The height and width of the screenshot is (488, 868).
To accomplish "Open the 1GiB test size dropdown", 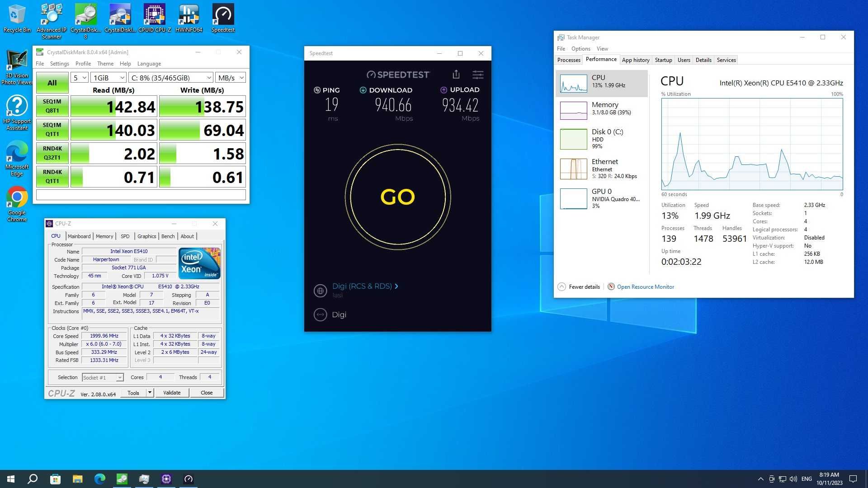I will coord(108,78).
